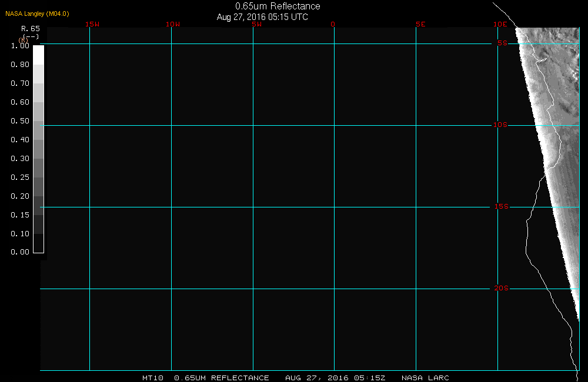Click the '20S' latitude label
The width and height of the screenshot is (588, 382).
click(x=502, y=289)
